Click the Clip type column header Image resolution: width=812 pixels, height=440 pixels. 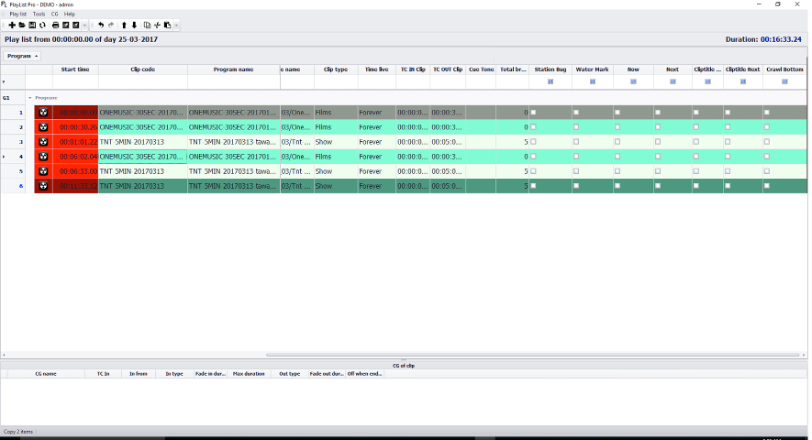coord(336,70)
